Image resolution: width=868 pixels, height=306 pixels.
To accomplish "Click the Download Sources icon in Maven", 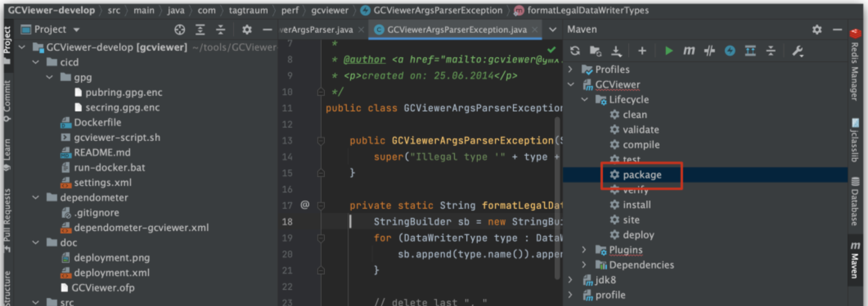I will point(616,51).
